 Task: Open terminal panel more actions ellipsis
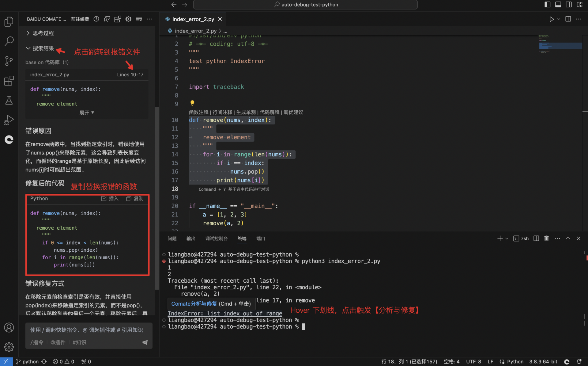pyautogui.click(x=557, y=238)
